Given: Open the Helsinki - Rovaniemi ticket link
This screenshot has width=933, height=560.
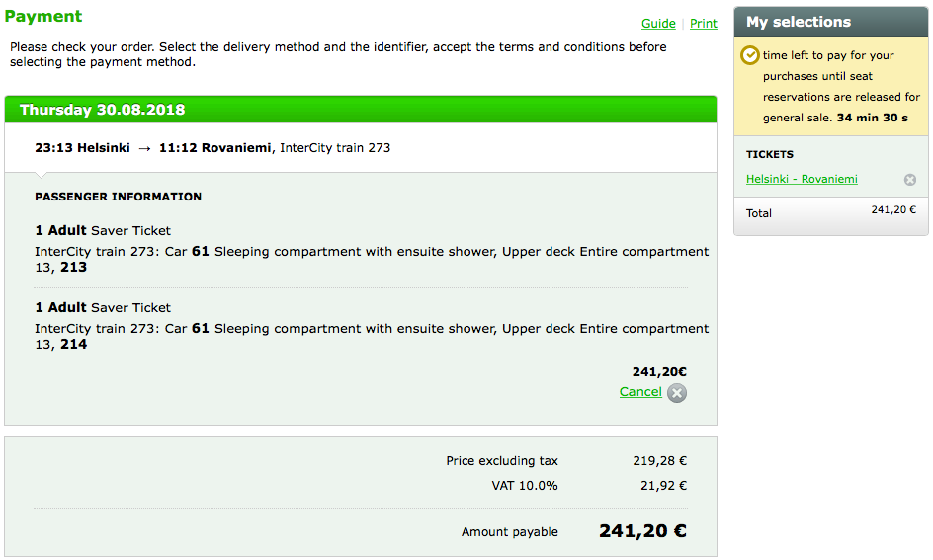Looking at the screenshot, I should click(x=802, y=179).
